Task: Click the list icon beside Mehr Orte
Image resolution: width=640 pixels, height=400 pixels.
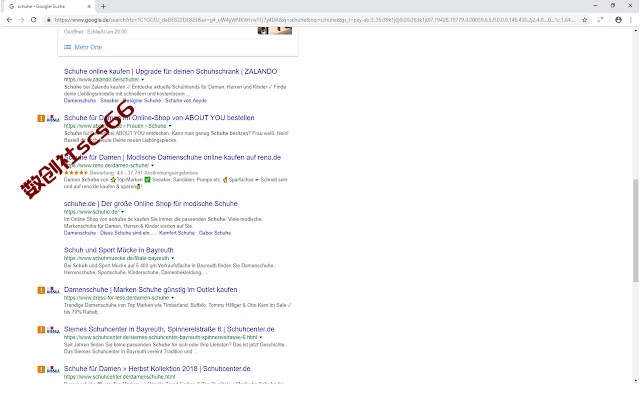Action: (x=67, y=47)
